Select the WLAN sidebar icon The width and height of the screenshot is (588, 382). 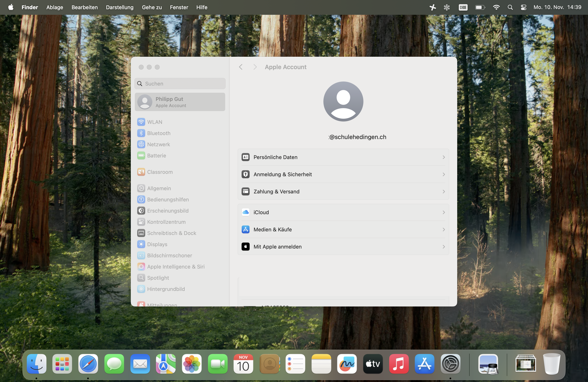click(141, 122)
